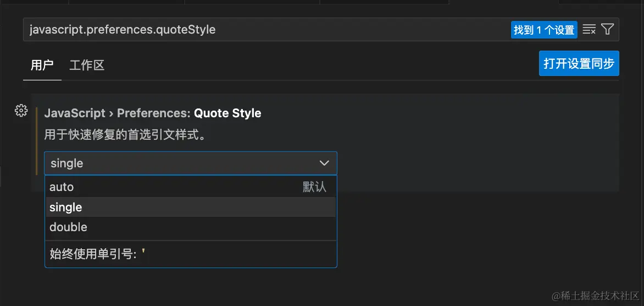Open the gear menu for Quote Style
Viewport: 644px width, 306px height.
coord(21,111)
